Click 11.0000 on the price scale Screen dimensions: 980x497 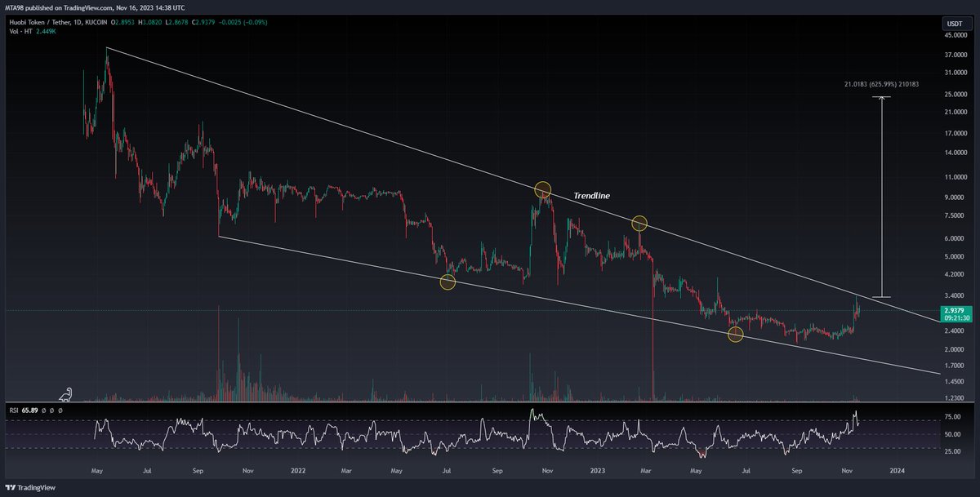956,177
